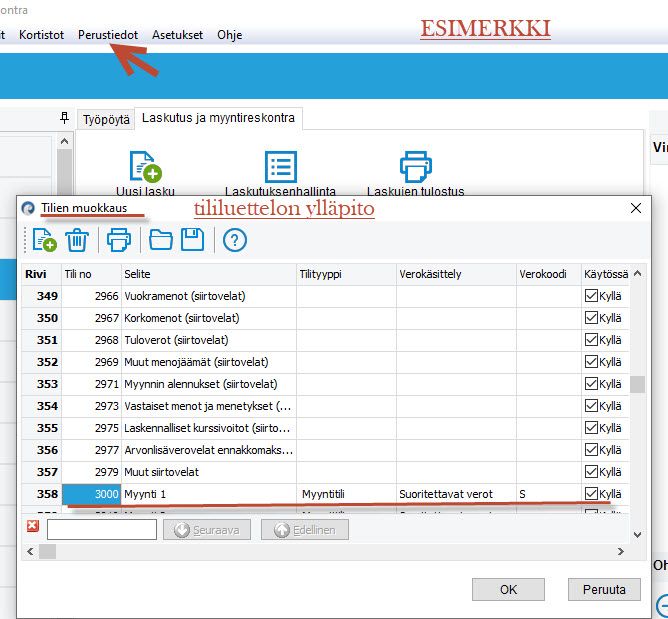Click the printer icon in Tilien muokkaus toolbar
The image size is (668, 619).
[x=118, y=240]
